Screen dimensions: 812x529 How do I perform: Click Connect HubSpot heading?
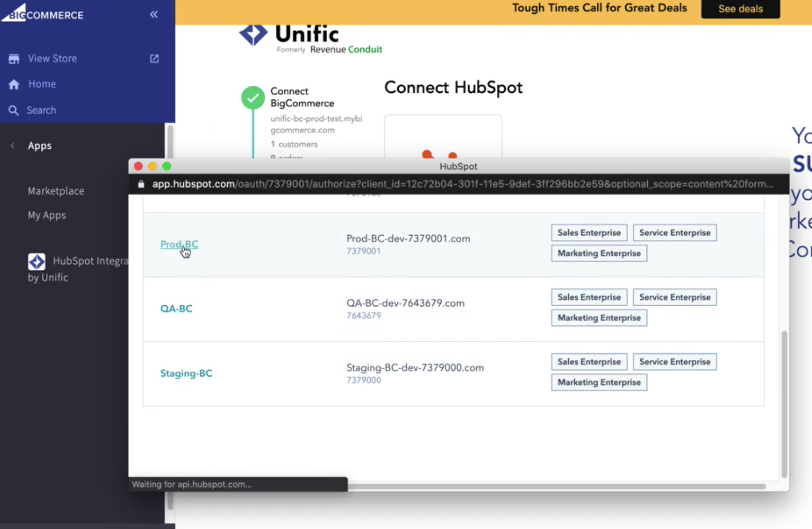(x=453, y=87)
